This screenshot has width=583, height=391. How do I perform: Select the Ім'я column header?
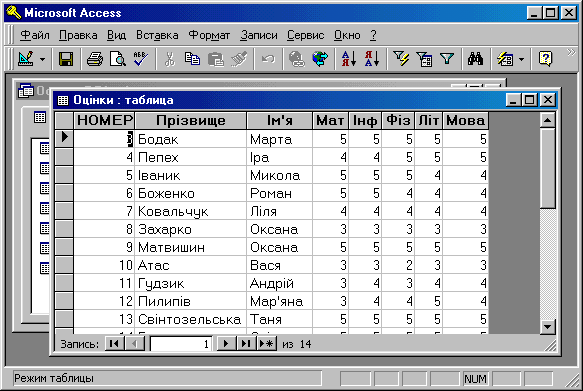279,120
